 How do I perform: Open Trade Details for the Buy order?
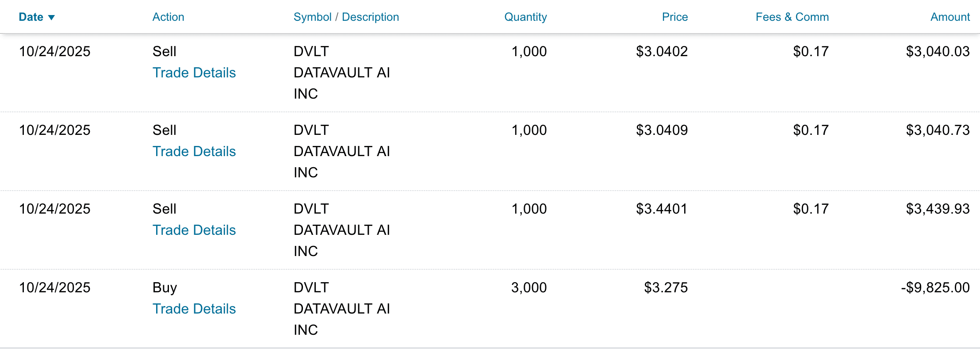tap(194, 309)
